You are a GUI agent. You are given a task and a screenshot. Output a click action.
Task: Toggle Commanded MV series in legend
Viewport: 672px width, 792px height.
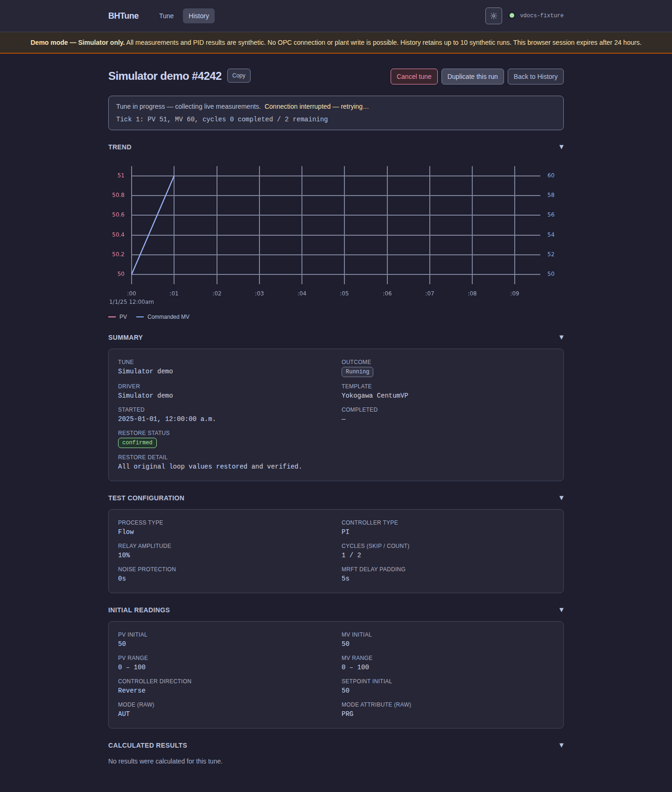point(163,317)
